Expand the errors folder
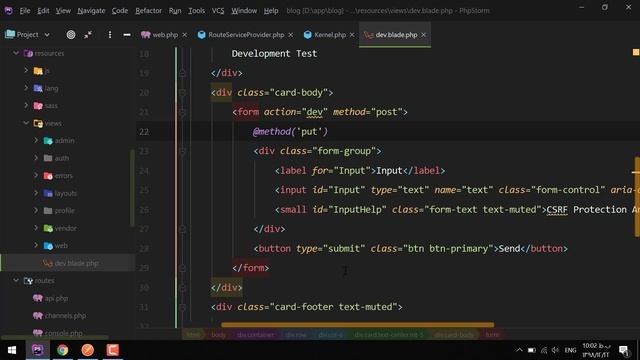 36,176
